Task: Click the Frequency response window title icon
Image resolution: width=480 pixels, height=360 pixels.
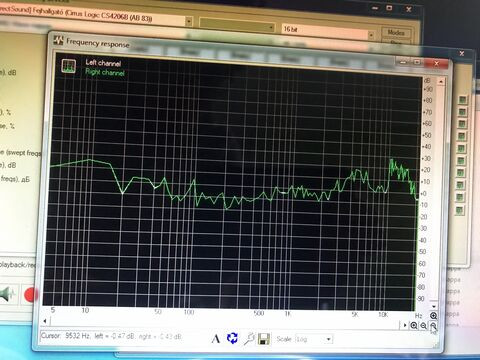Action: coord(59,40)
